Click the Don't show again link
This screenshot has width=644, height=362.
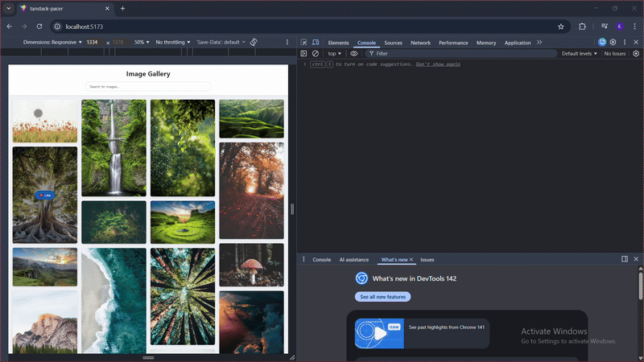click(438, 64)
